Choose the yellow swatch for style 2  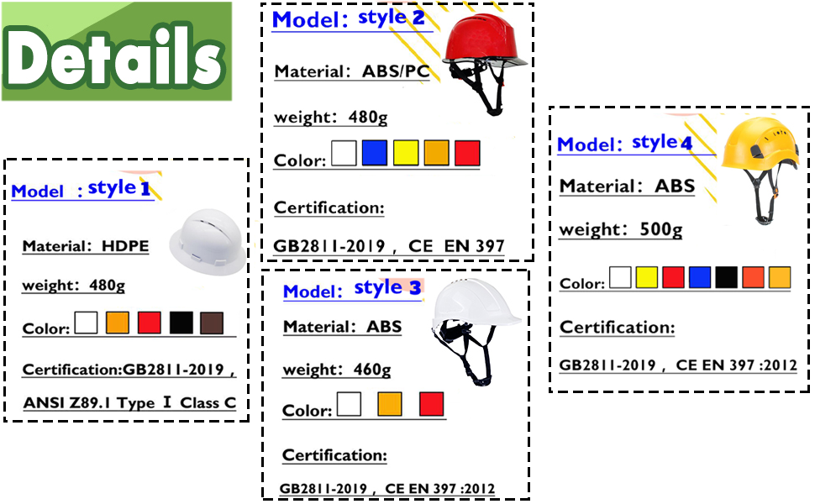click(406, 153)
